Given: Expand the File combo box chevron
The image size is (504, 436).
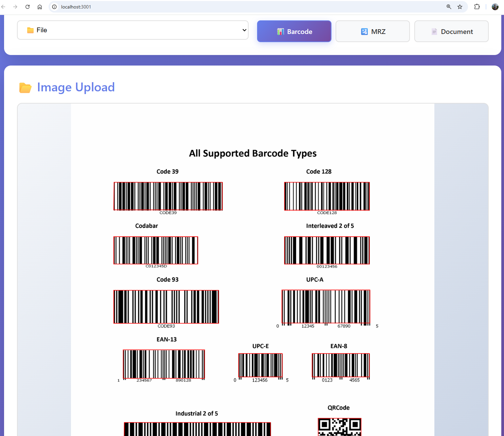Looking at the screenshot, I should (x=244, y=30).
